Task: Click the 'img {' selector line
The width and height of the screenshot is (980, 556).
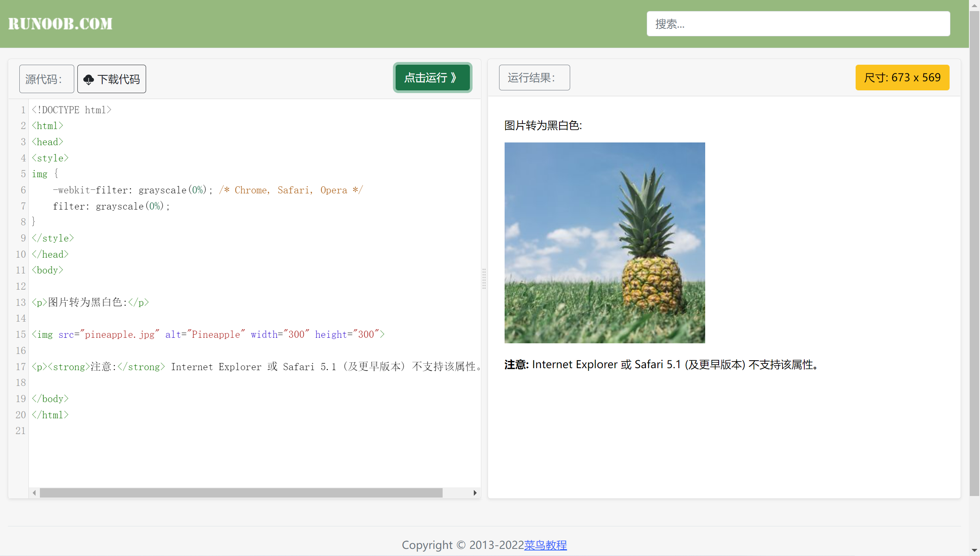Action: (x=45, y=174)
